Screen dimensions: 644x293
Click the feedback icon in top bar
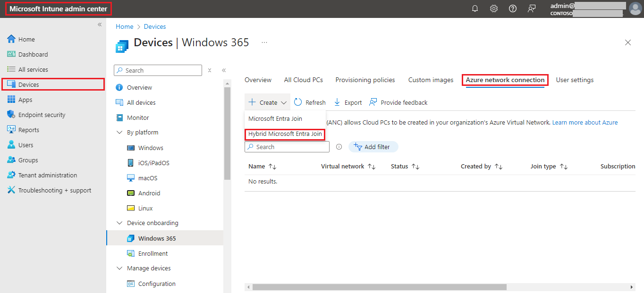pos(532,8)
